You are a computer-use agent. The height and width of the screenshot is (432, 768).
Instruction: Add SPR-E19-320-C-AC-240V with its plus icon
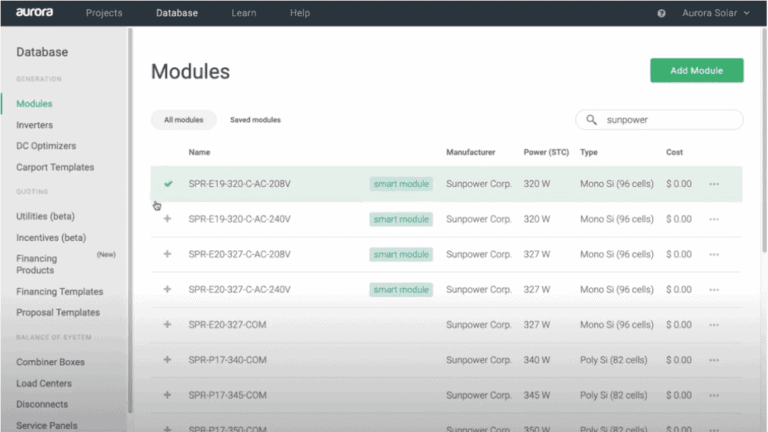point(168,218)
